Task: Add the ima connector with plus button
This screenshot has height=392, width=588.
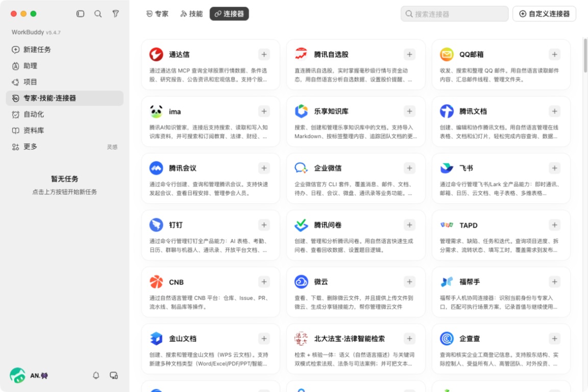Action: click(264, 111)
